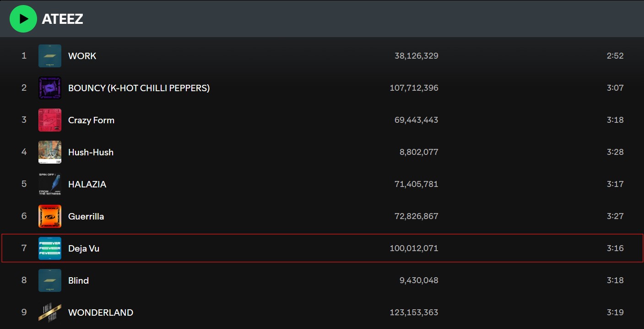Click play count 38,126,329 for WORK

coord(417,56)
